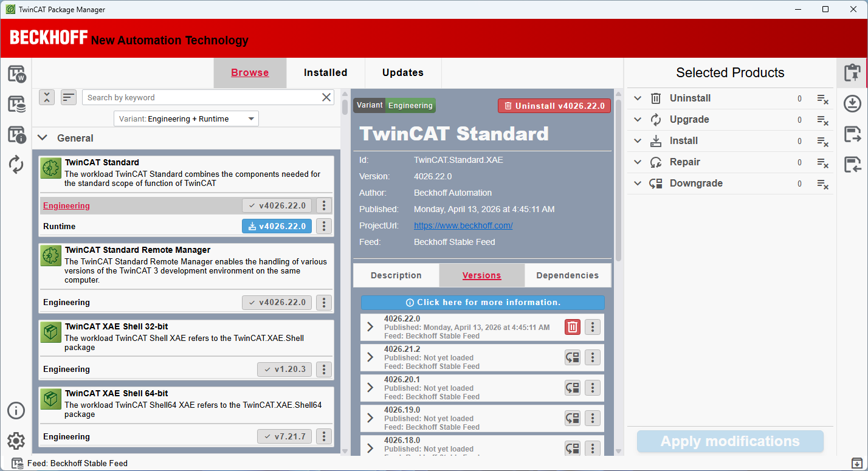The height and width of the screenshot is (471, 868).
Task: Click downgrade icon for version 4026.20.1
Action: [x=573, y=388]
